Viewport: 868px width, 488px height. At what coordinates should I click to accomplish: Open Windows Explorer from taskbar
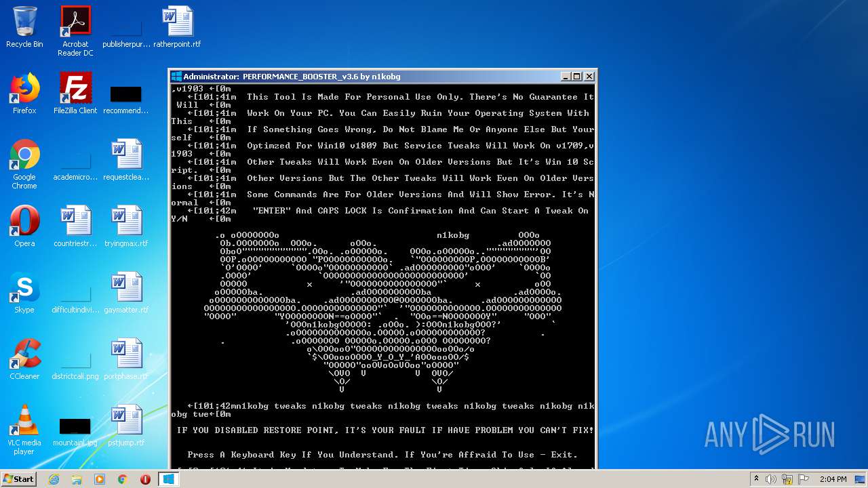click(x=77, y=479)
